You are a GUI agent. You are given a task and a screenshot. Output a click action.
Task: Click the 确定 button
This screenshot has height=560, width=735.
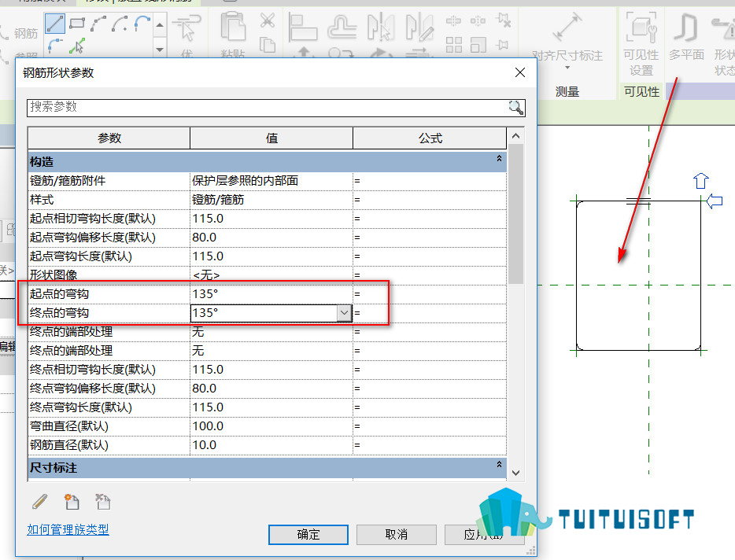point(308,535)
